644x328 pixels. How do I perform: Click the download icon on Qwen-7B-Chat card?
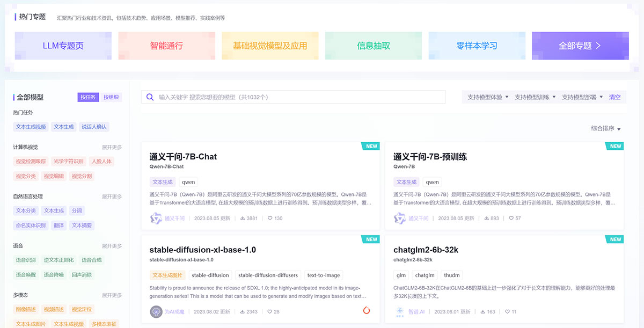click(243, 218)
